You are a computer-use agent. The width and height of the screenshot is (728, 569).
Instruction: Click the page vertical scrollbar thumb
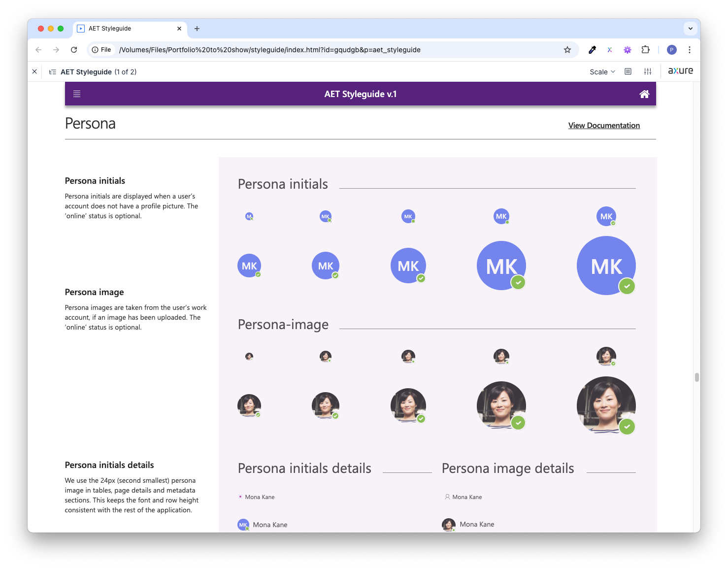(697, 377)
